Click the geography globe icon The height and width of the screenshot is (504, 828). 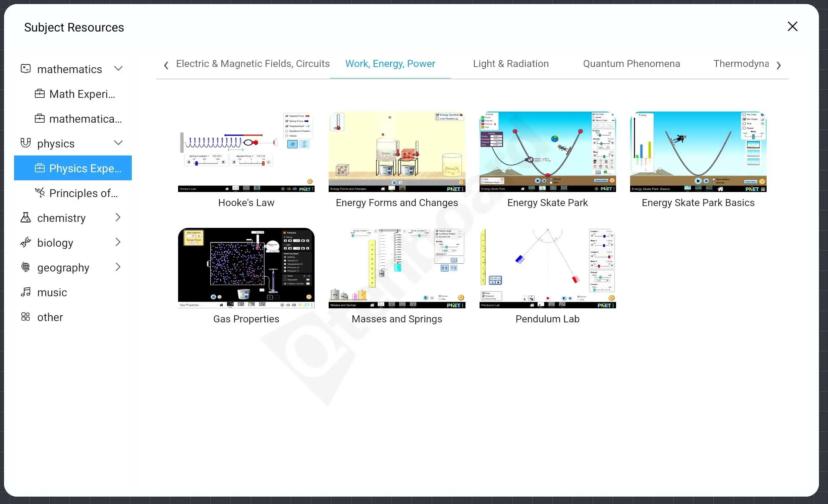(25, 267)
